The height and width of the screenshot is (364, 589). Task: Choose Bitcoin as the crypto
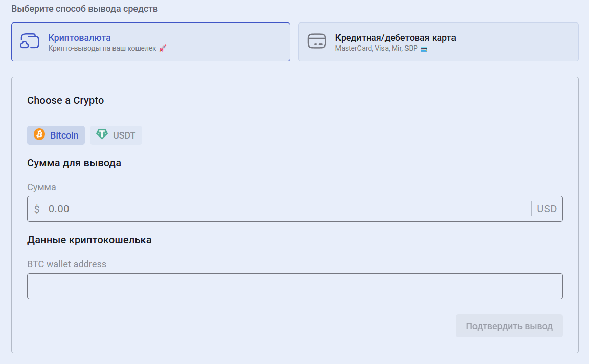[x=56, y=135]
